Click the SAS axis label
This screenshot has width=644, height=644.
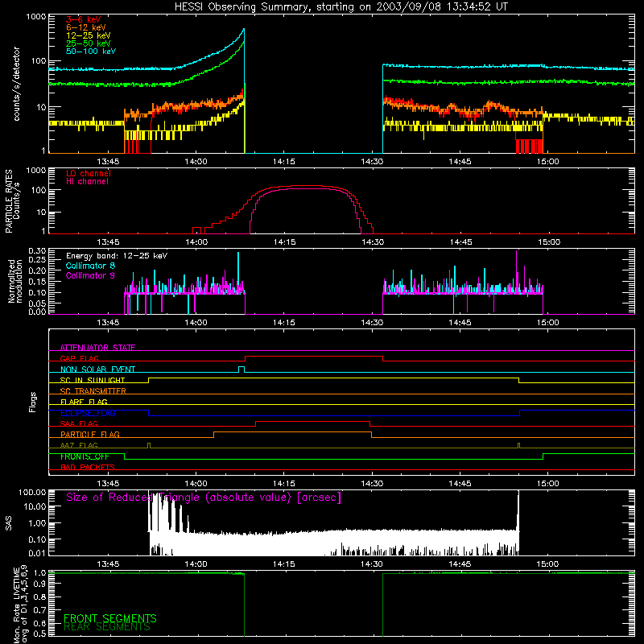[8, 523]
